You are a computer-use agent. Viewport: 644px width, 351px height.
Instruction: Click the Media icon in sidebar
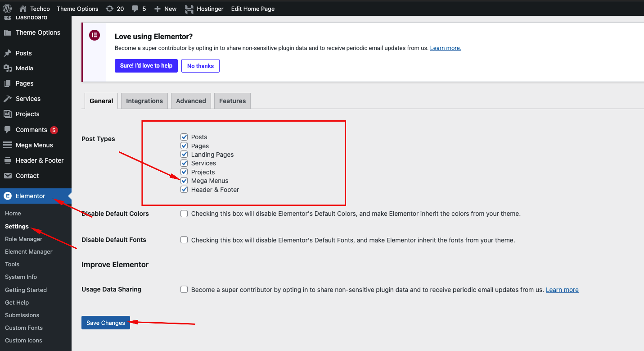coord(8,68)
